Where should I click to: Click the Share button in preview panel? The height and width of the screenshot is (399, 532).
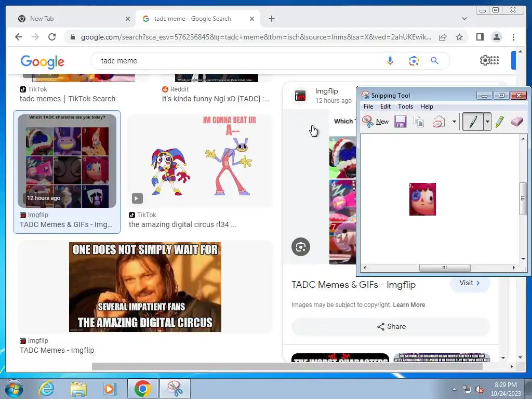click(391, 326)
